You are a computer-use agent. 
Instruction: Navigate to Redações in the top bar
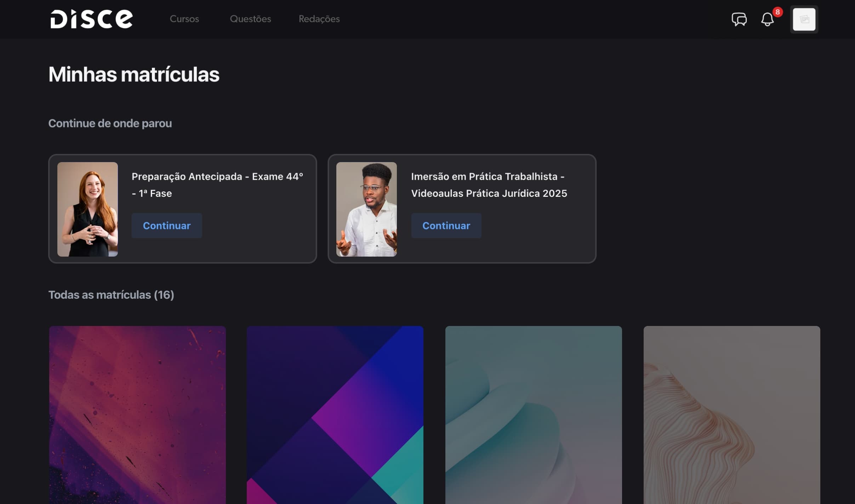[x=319, y=19]
